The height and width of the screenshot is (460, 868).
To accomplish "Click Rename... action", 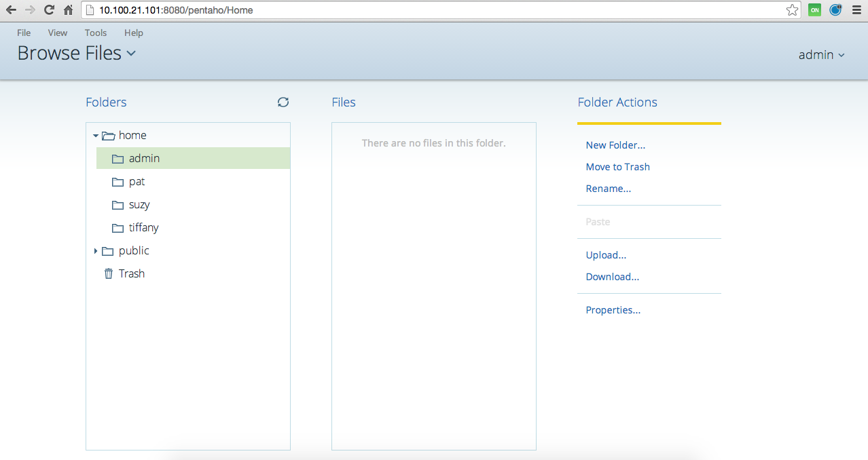I will click(x=609, y=189).
